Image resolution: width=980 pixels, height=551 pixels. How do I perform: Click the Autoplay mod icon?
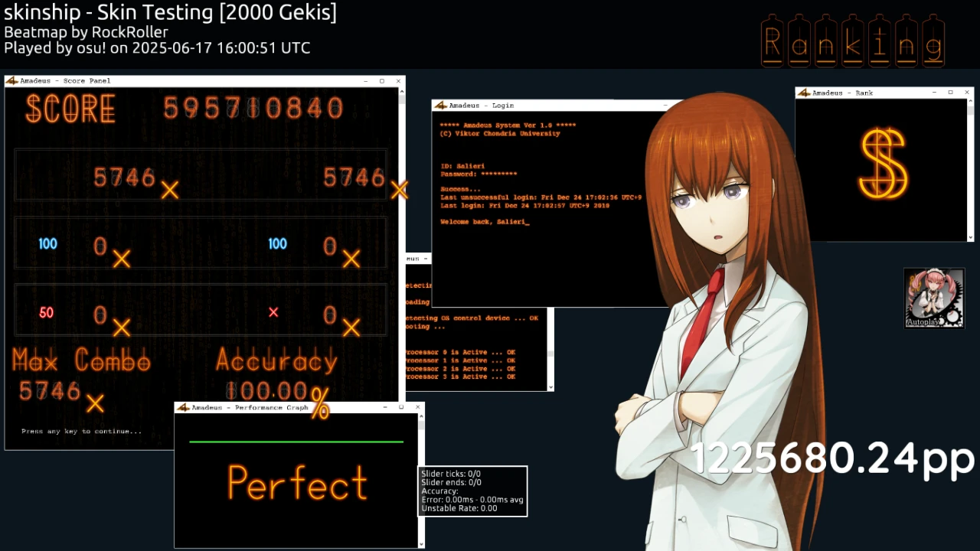click(x=933, y=298)
